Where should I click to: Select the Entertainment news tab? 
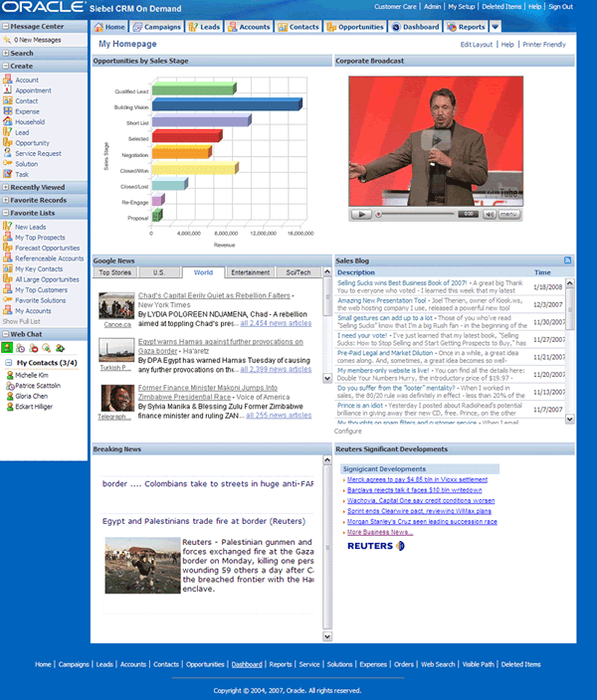click(250, 272)
